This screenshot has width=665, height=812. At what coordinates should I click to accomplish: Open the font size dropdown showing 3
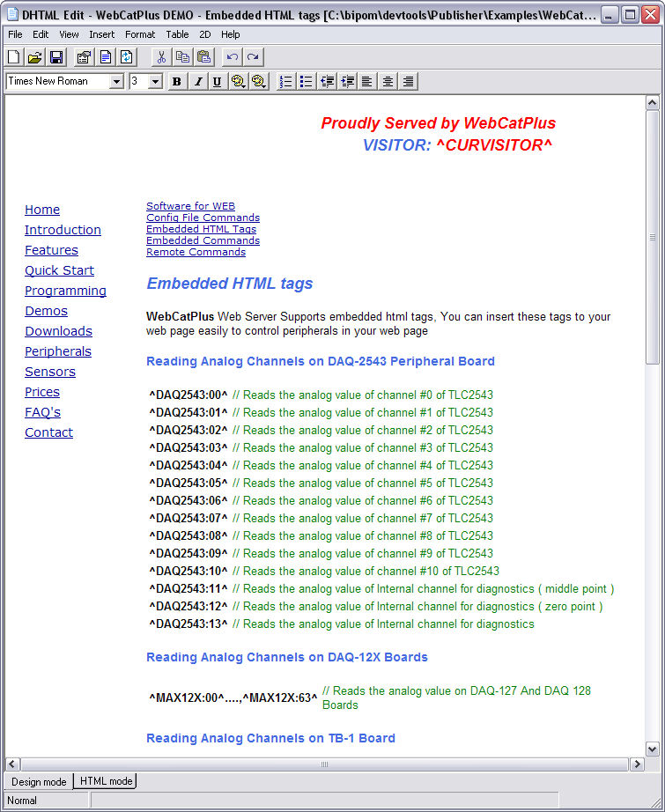click(x=155, y=82)
